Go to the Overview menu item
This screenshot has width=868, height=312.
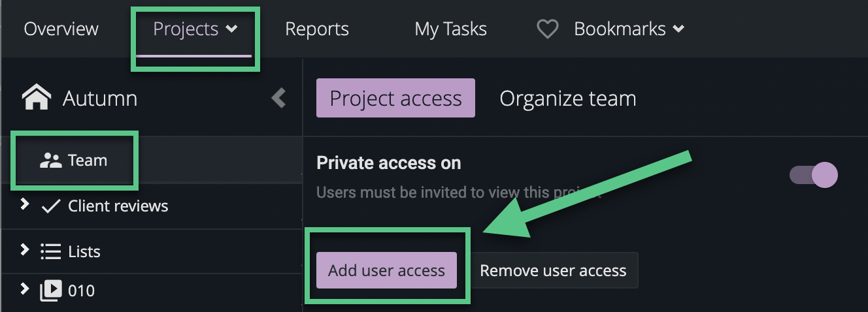[61, 29]
